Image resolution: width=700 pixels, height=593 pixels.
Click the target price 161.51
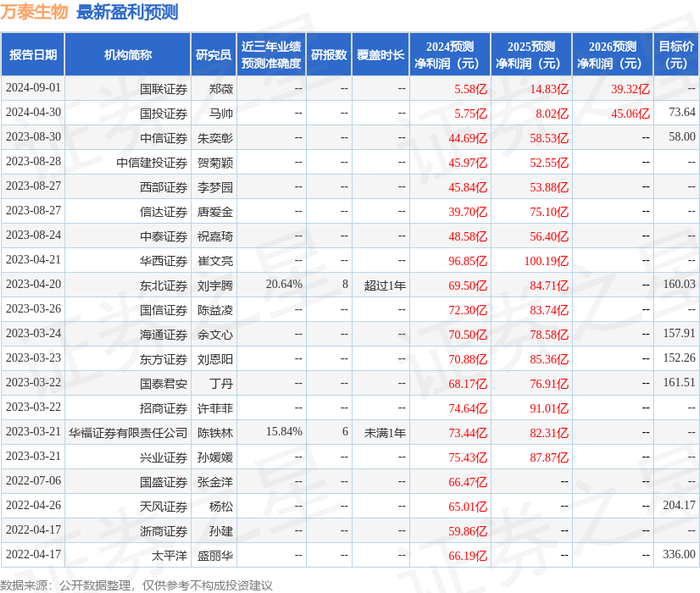[679, 382]
